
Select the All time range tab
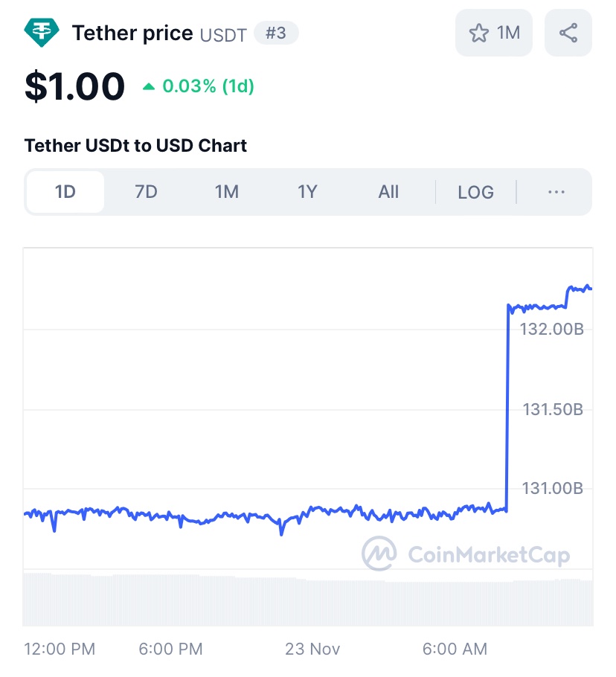click(388, 192)
